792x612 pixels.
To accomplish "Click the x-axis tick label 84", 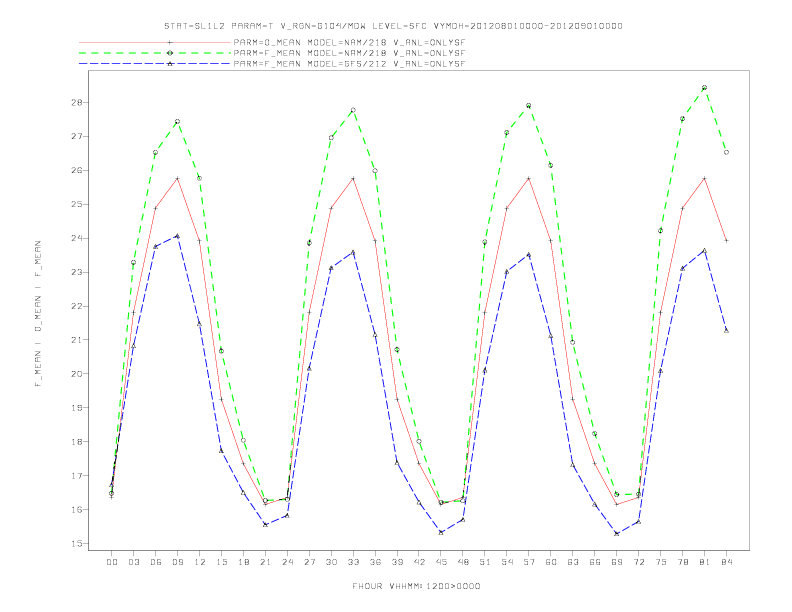I will point(727,562).
